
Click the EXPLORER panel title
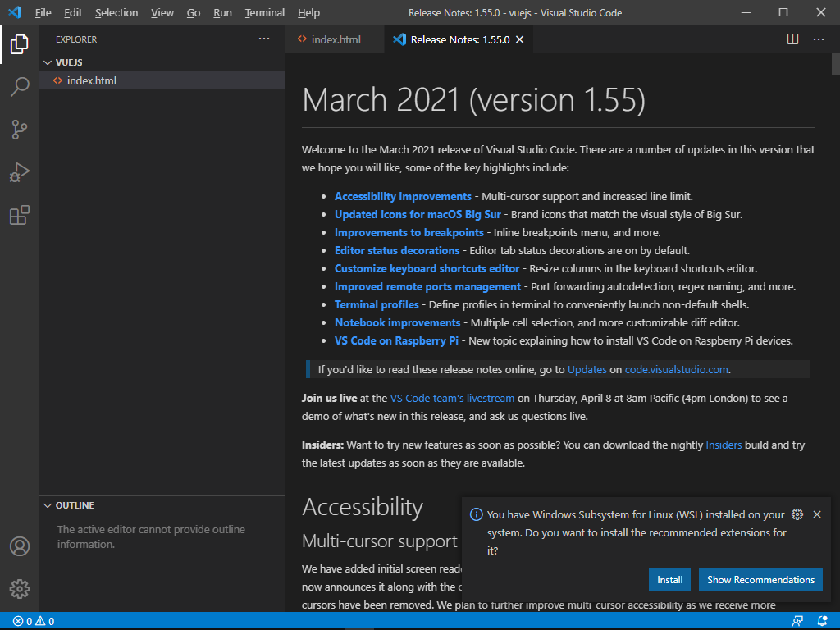click(x=76, y=39)
